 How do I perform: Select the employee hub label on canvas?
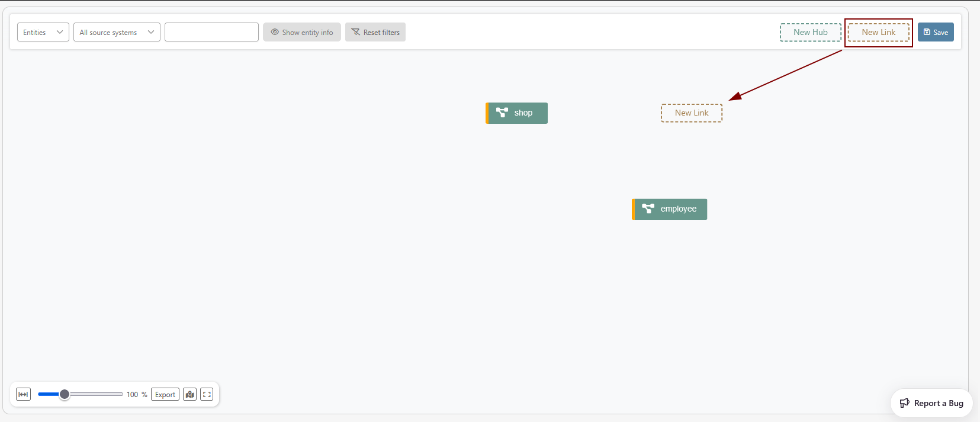tap(679, 209)
